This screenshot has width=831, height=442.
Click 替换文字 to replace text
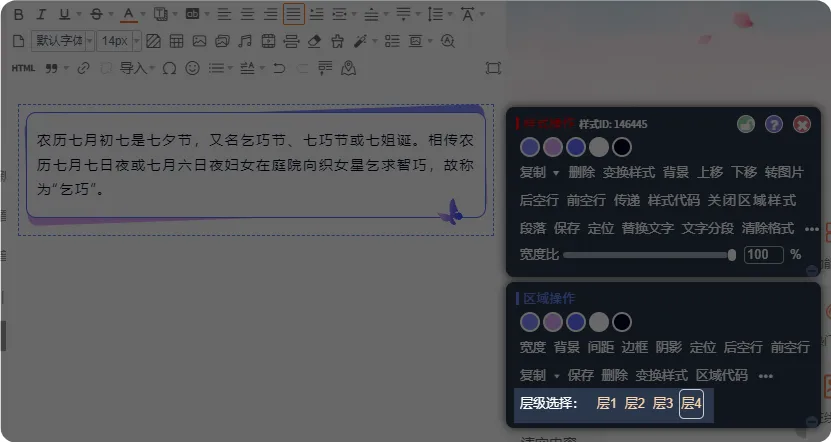[648, 228]
